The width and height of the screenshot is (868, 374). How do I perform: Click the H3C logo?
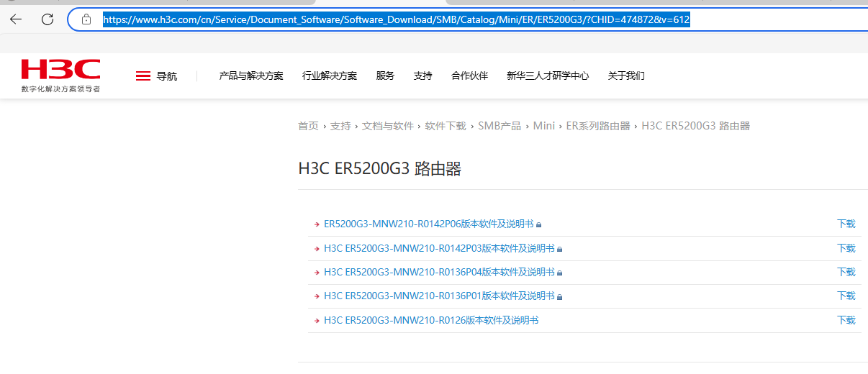[60, 70]
